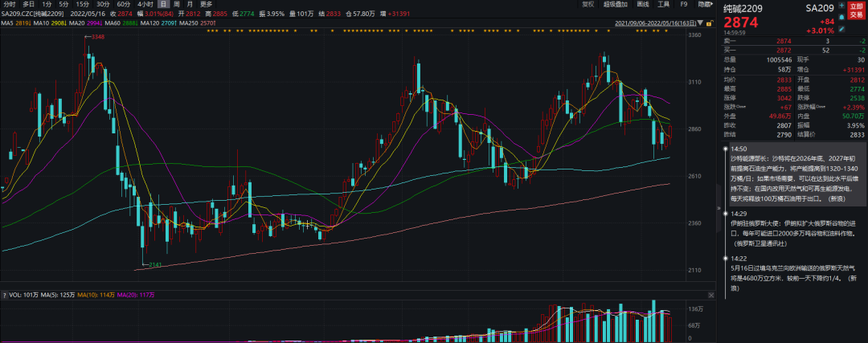
Task: Select the 1分 period tab
Action: 47,4
